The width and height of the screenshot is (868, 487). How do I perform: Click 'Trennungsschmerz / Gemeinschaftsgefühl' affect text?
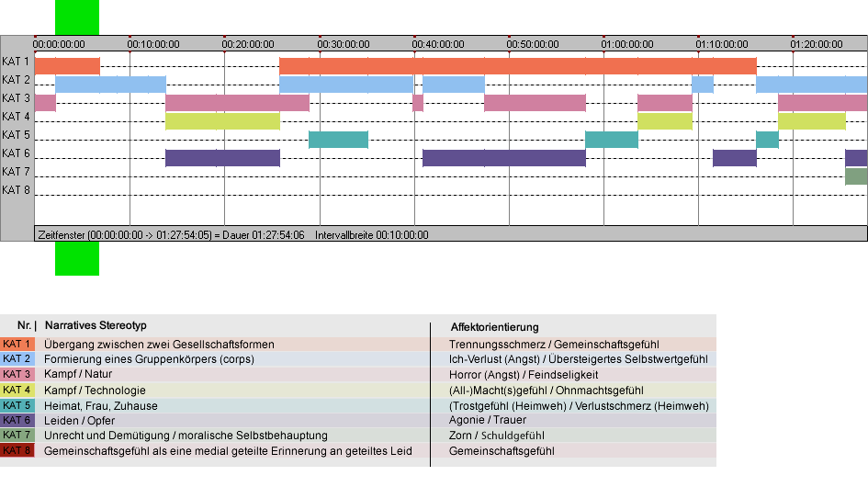pos(554,344)
